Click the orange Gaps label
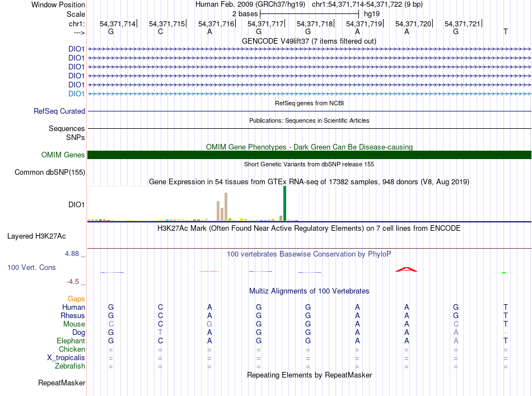 coord(76,299)
